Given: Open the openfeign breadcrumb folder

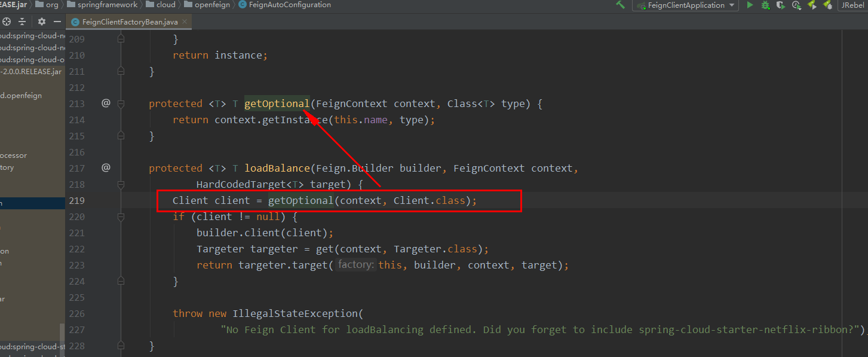Looking at the screenshot, I should pos(208,5).
